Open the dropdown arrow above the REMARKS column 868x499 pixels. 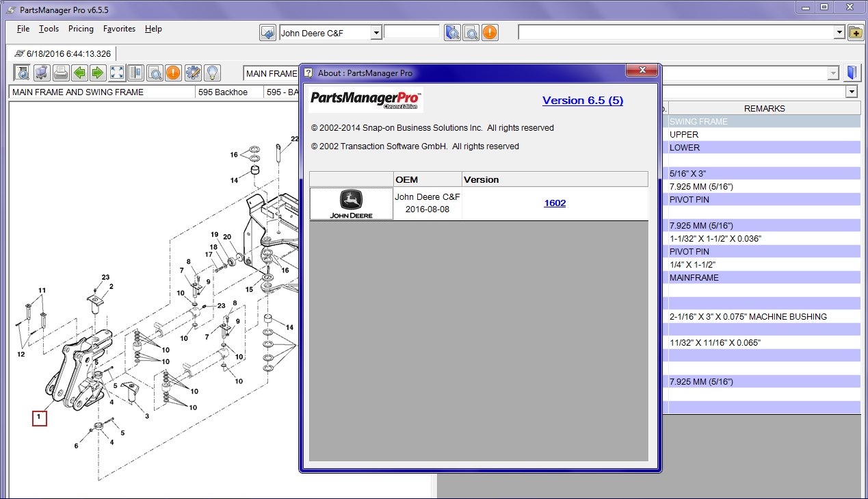(852, 92)
